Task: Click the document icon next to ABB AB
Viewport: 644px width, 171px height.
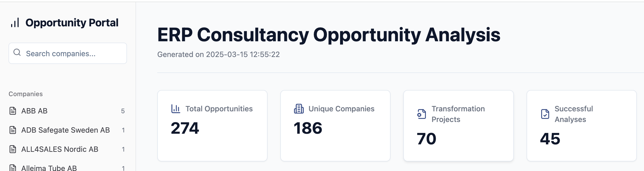Action: pos(12,111)
